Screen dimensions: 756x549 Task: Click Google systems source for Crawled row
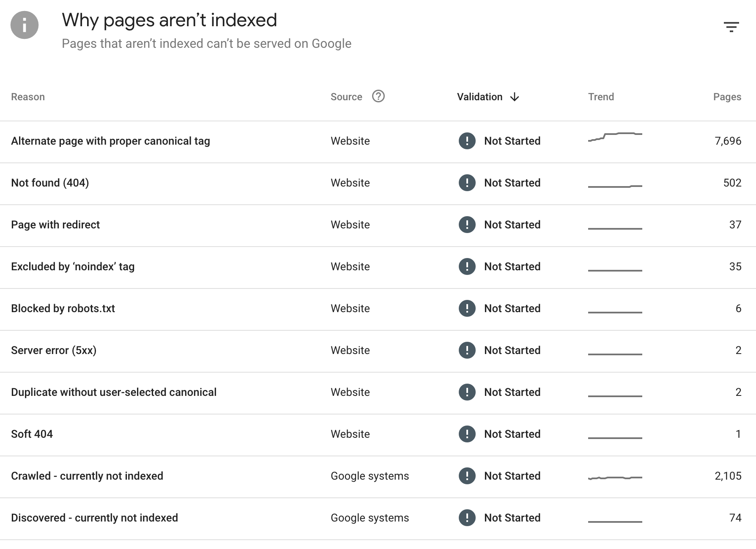point(370,476)
